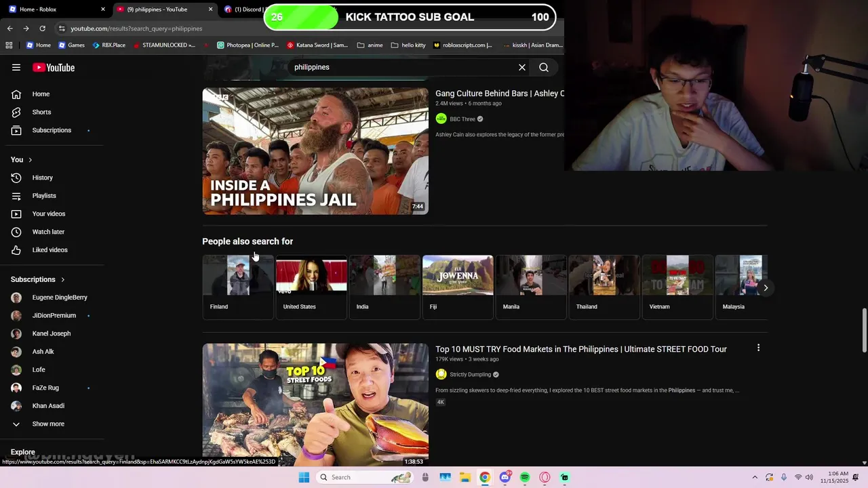Clear the search box with the X
The image size is (868, 488).
(522, 67)
